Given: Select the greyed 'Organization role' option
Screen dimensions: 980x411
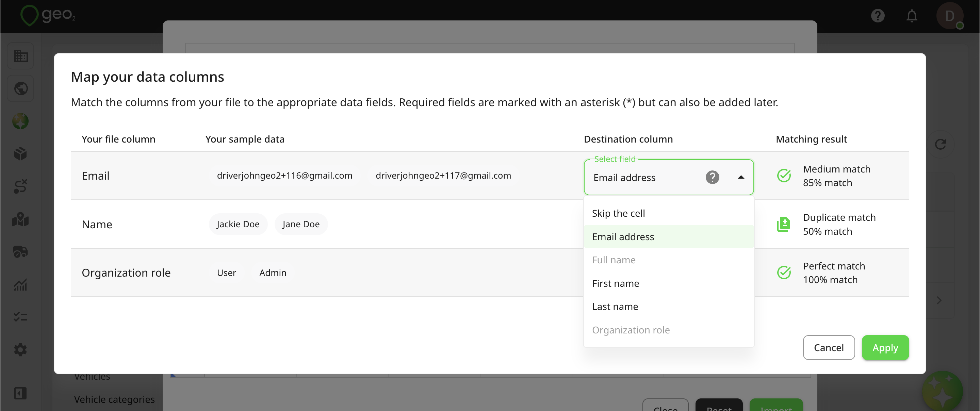Looking at the screenshot, I should (x=669, y=330).
